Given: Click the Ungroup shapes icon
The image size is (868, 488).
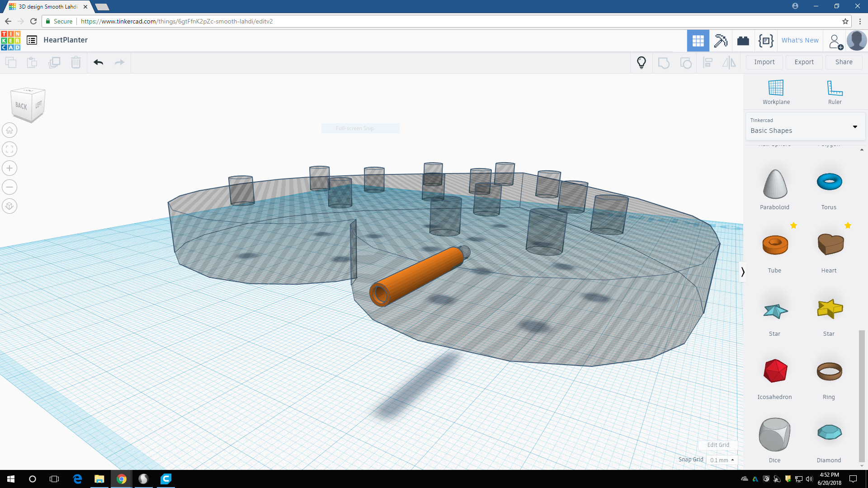Looking at the screenshot, I should click(686, 63).
